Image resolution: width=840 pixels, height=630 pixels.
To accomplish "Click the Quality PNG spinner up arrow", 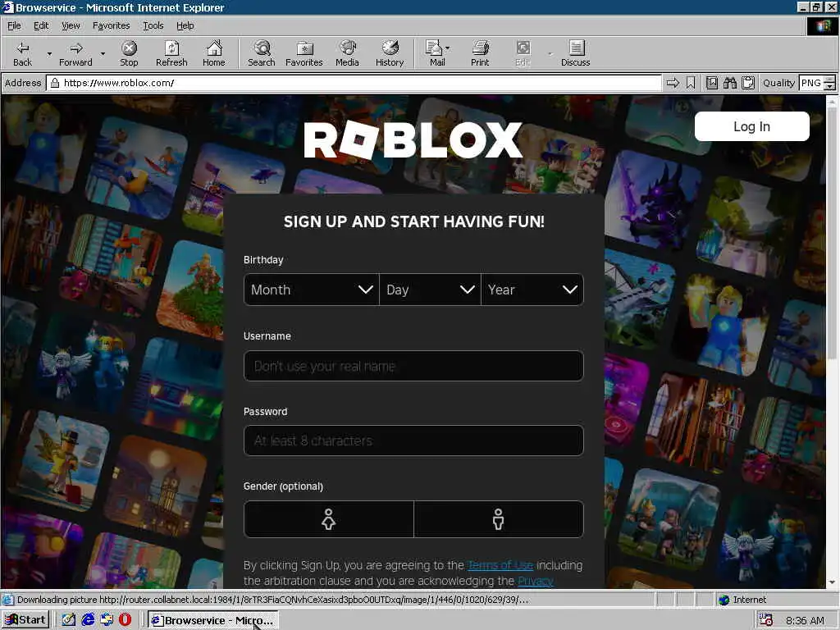I will tap(830, 80).
